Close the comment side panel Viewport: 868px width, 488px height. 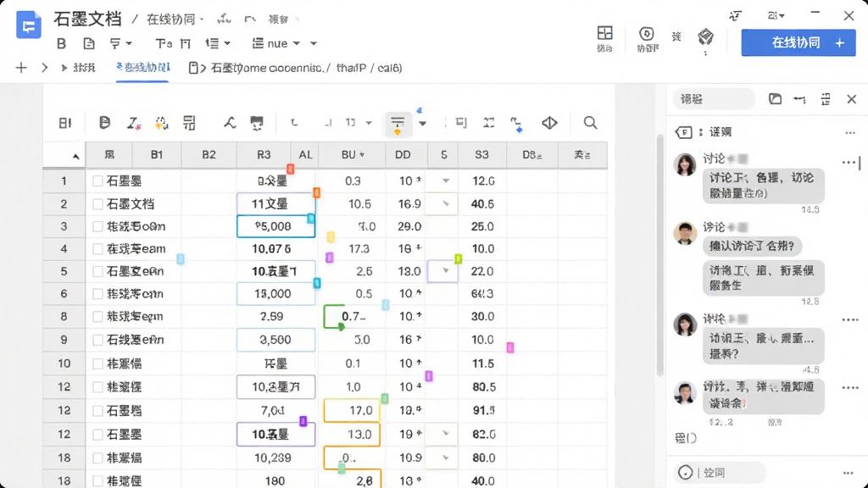click(x=851, y=99)
